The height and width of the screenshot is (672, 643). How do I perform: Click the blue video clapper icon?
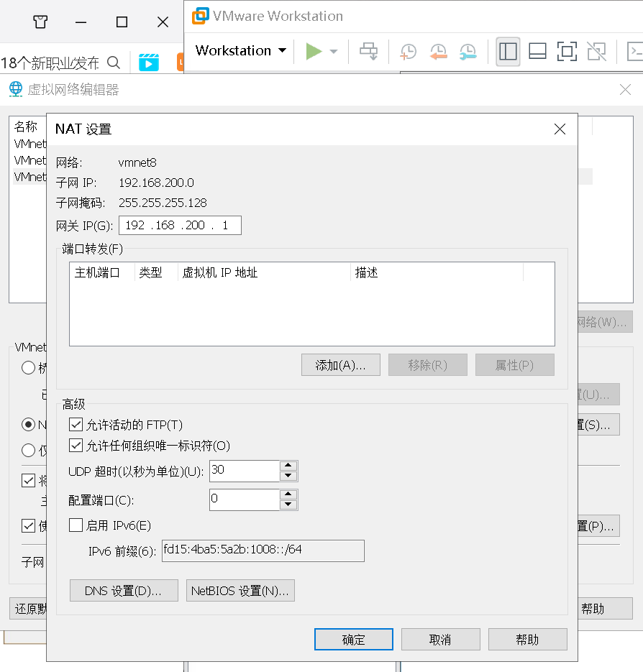point(149,62)
